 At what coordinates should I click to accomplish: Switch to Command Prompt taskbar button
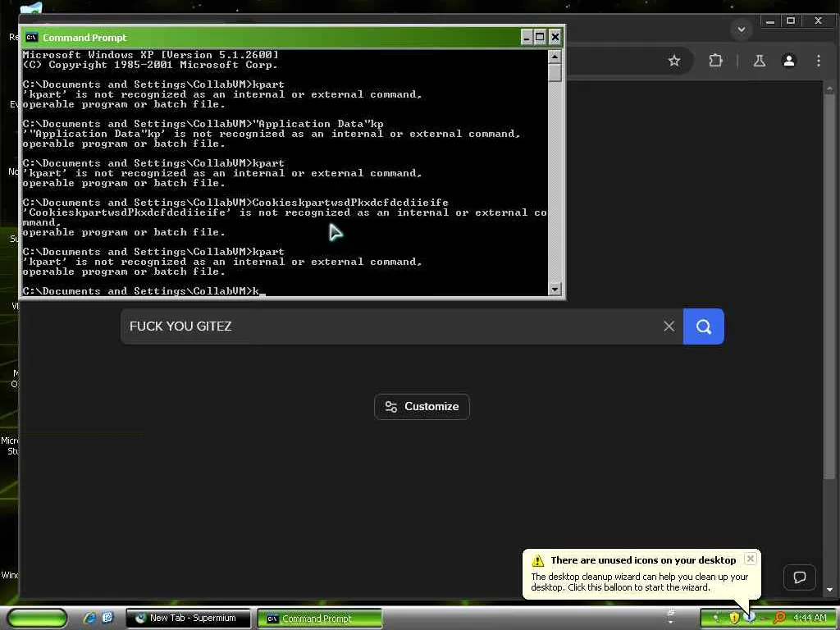point(320,619)
